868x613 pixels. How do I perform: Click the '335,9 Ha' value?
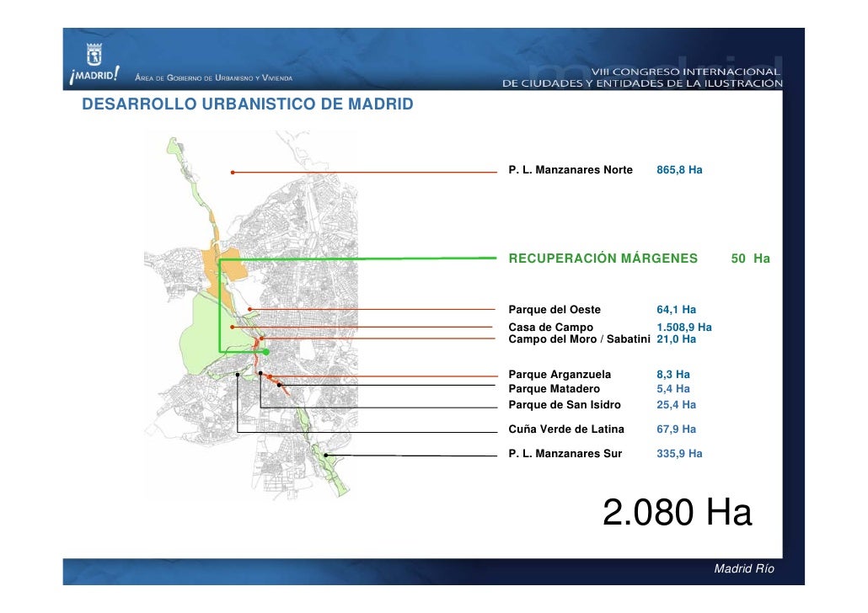(679, 454)
